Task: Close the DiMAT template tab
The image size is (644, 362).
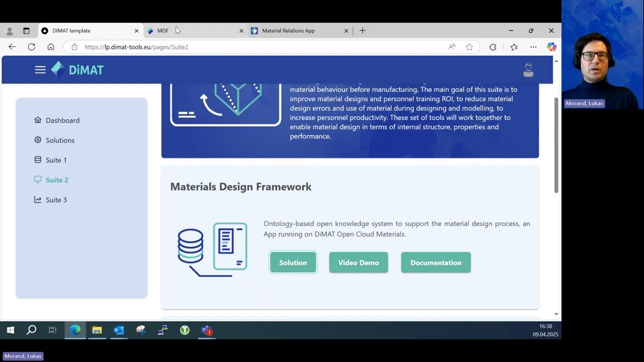Action: pos(136,31)
